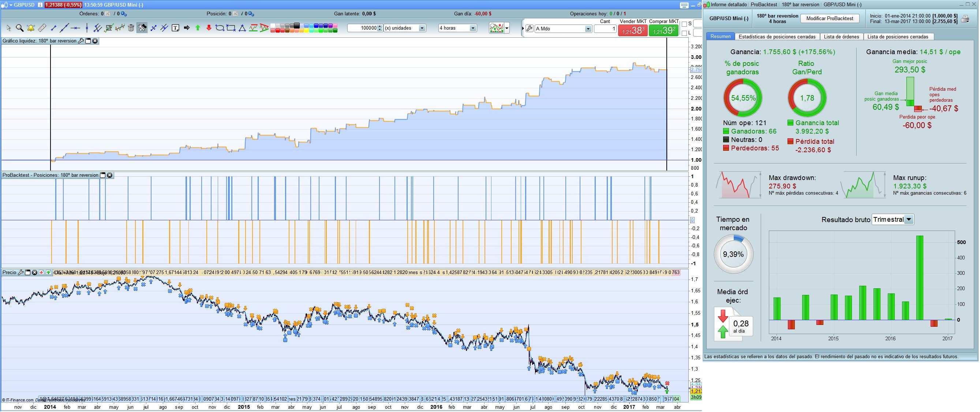Viewport: 980px width, 412px height.
Task: Click the 2016 third-quarter tall green bar
Action: coord(920,278)
